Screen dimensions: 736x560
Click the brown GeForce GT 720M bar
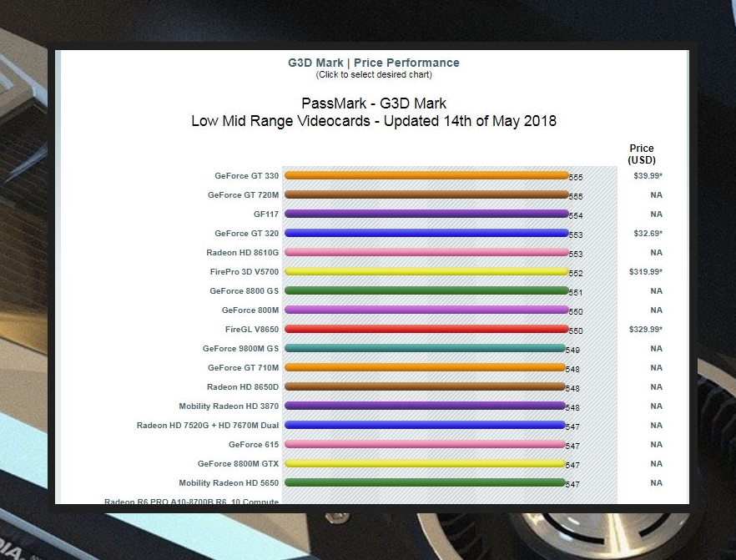426,194
